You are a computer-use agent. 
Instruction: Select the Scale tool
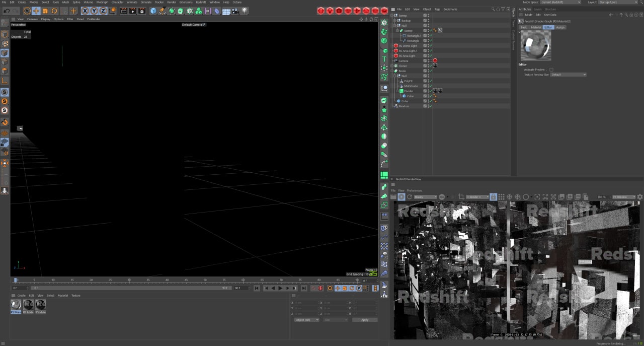45,11
